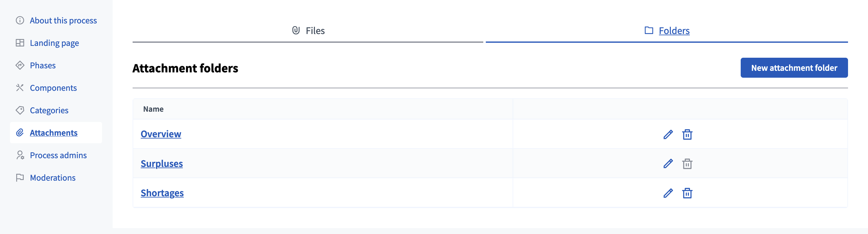This screenshot has width=868, height=234.
Task: Open the Overview folder link
Action: (x=161, y=134)
